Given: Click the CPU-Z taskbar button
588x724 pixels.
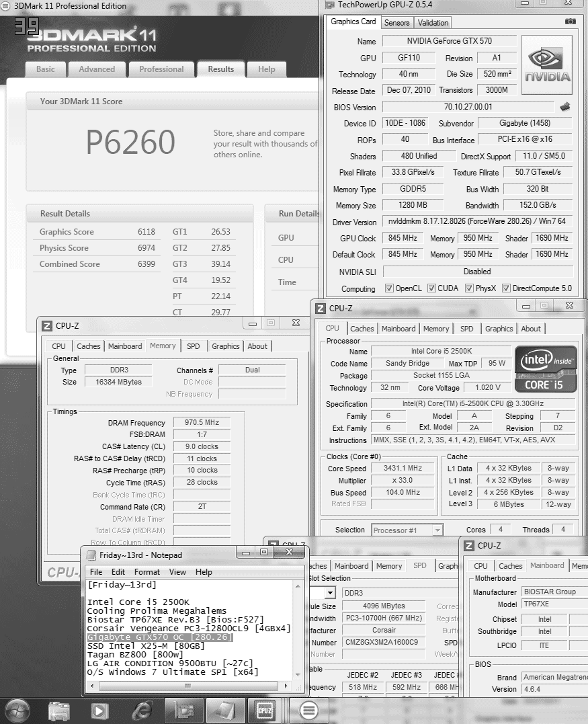Looking at the screenshot, I should pyautogui.click(x=265, y=711).
